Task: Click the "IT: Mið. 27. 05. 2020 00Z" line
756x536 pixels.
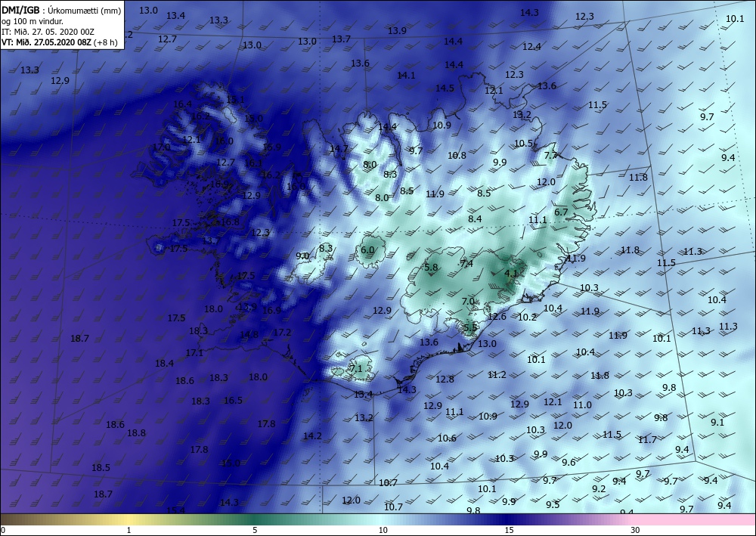Action: pos(48,32)
